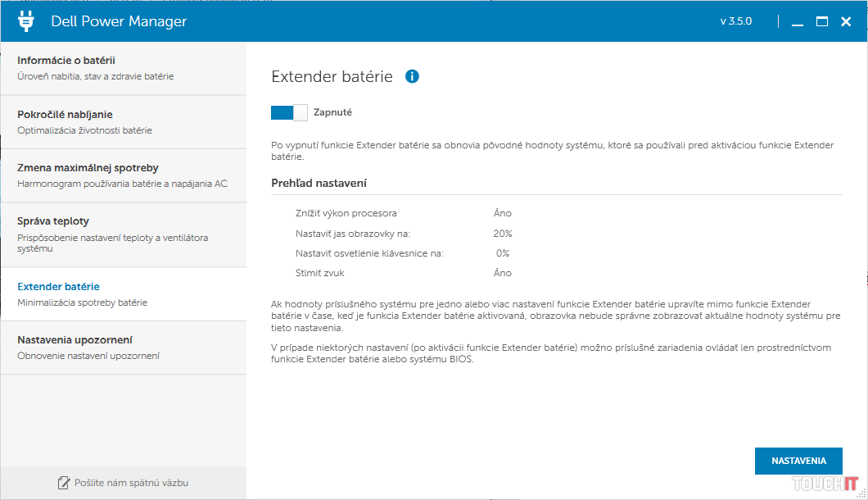This screenshot has width=868, height=500.
Task: Click the Dell Power Manager plug logo
Action: (x=26, y=21)
